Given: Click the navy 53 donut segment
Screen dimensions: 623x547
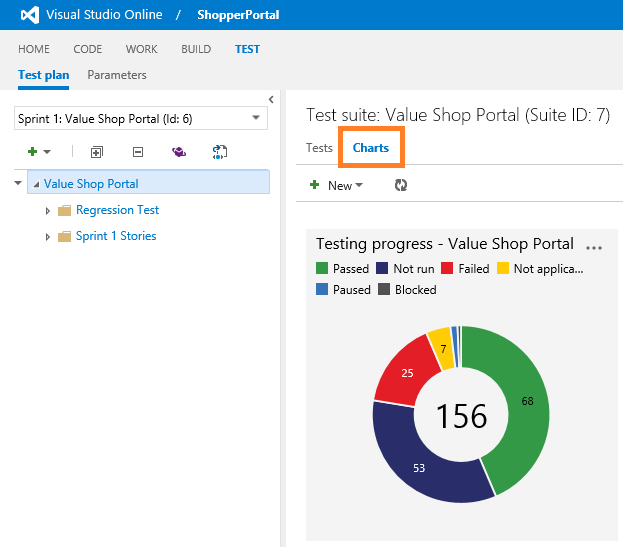Looking at the screenshot, I should (x=419, y=468).
